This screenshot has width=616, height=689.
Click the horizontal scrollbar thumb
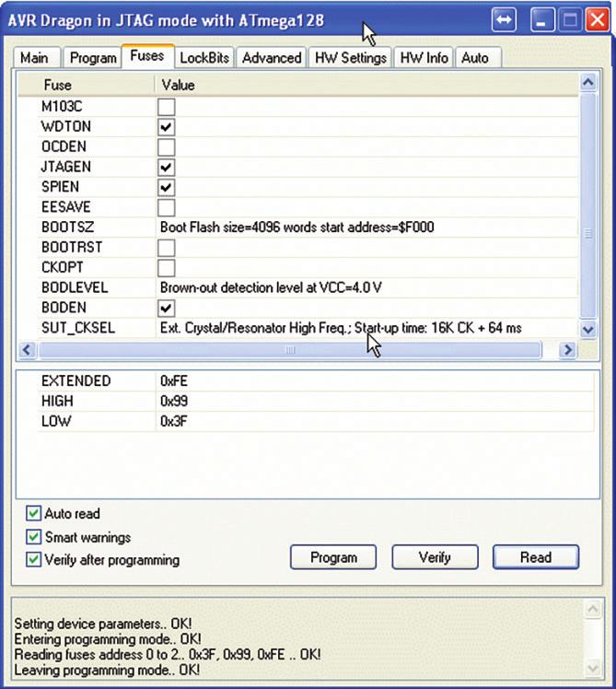pyautogui.click(x=290, y=350)
